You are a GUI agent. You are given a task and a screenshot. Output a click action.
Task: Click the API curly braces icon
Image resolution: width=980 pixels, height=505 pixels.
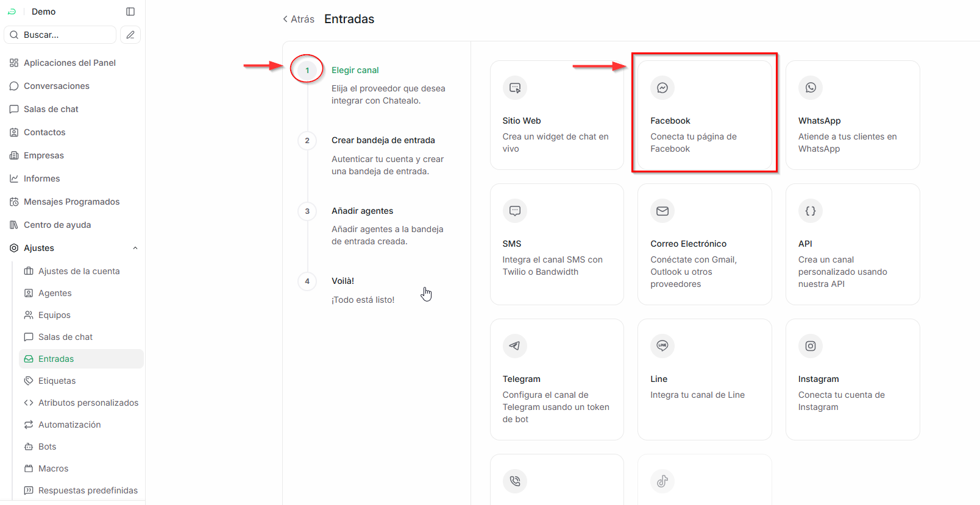click(x=810, y=211)
